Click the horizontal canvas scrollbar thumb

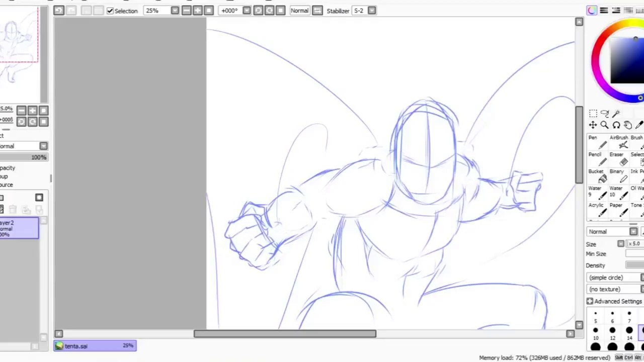click(285, 334)
